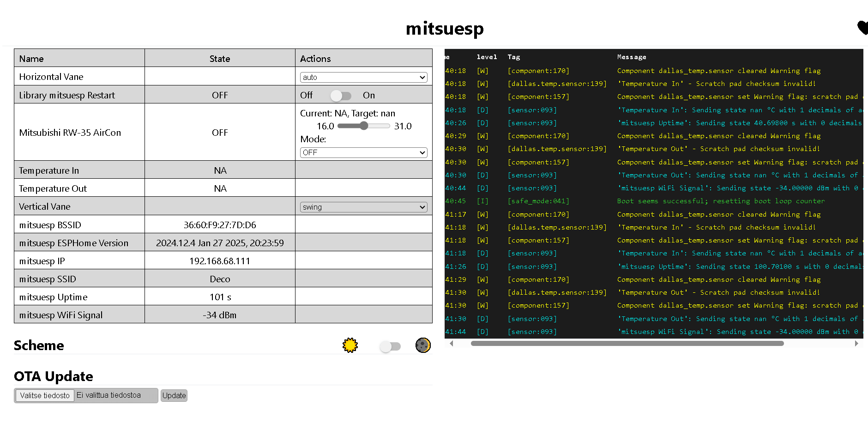Click the moon icon for dark scheme
Image resolution: width=868 pixels, height=424 pixels.
point(422,345)
